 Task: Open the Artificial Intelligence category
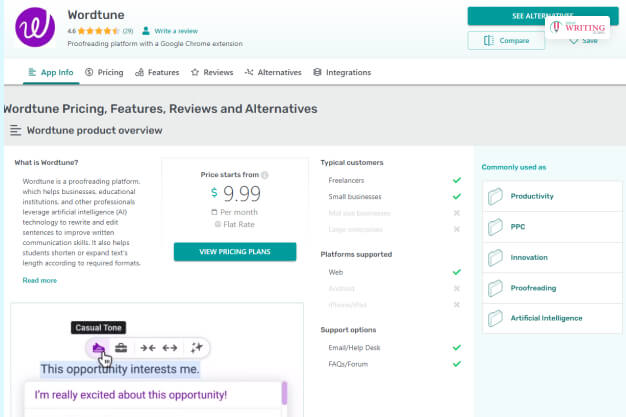pos(552,318)
